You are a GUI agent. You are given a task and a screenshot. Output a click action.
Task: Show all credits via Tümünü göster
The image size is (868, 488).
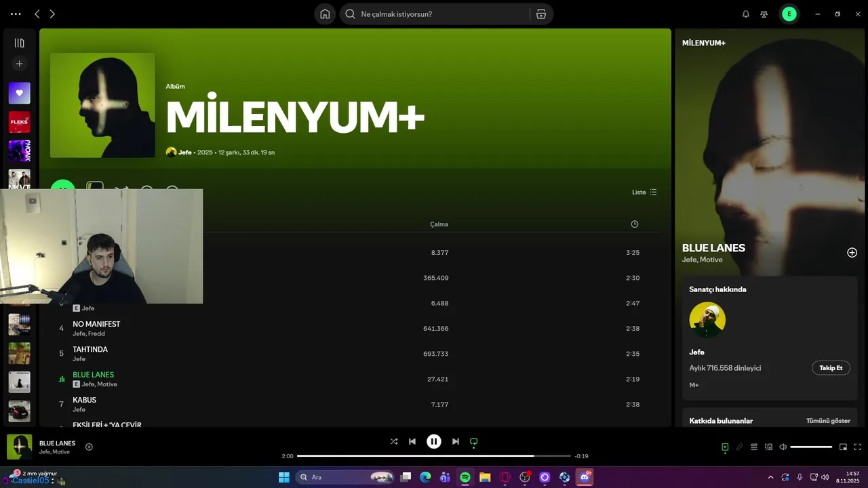pyautogui.click(x=828, y=421)
